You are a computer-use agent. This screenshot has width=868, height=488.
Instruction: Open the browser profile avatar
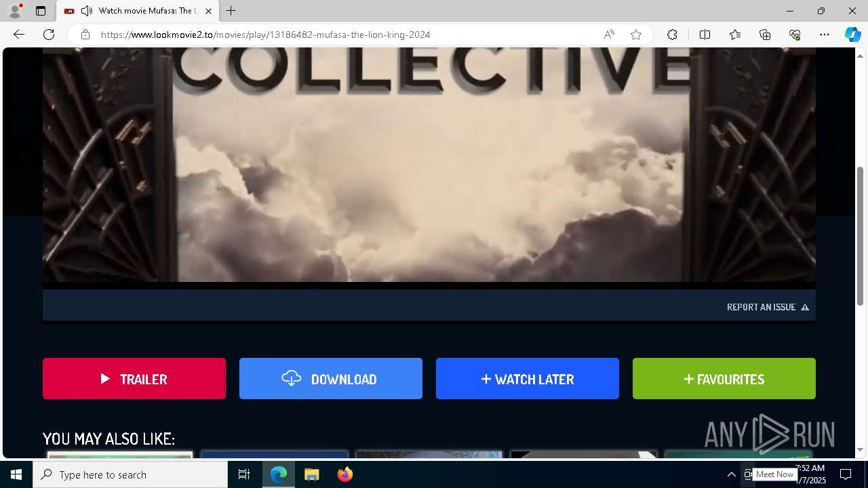click(x=15, y=11)
